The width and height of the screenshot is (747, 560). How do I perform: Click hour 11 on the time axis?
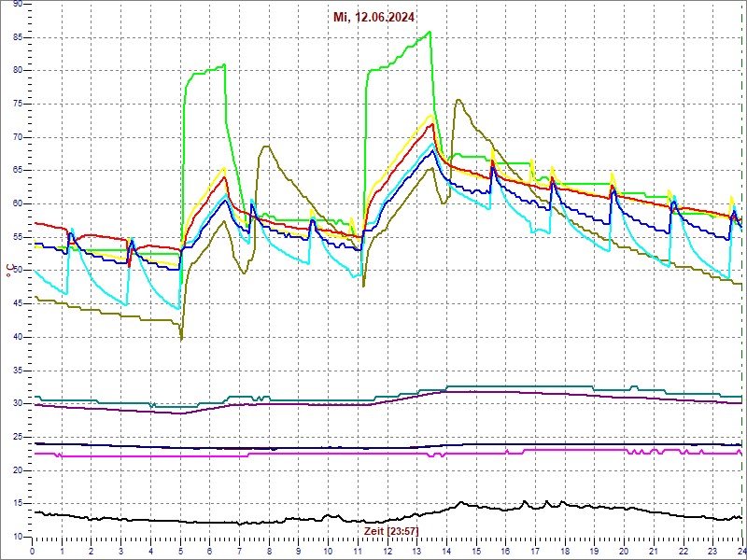click(358, 550)
